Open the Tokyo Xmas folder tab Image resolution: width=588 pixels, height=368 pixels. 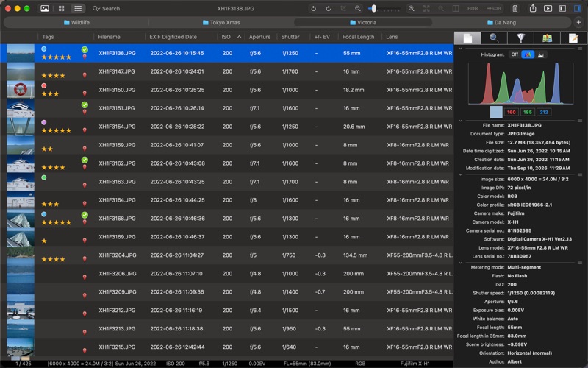pyautogui.click(x=221, y=22)
